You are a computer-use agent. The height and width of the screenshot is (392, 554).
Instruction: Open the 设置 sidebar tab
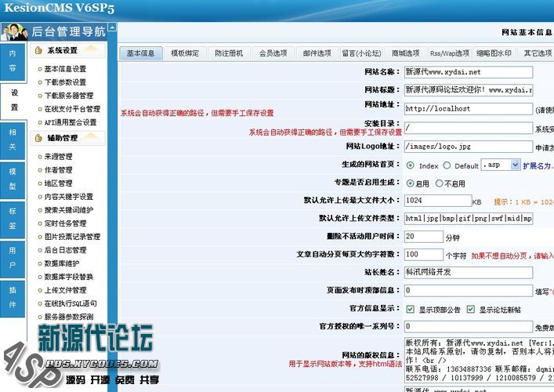pos(13,101)
